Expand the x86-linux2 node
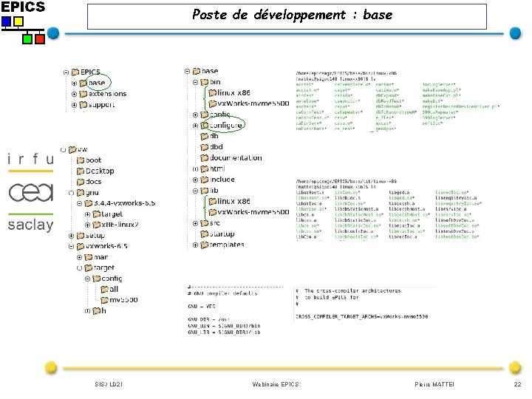 tap(87, 225)
